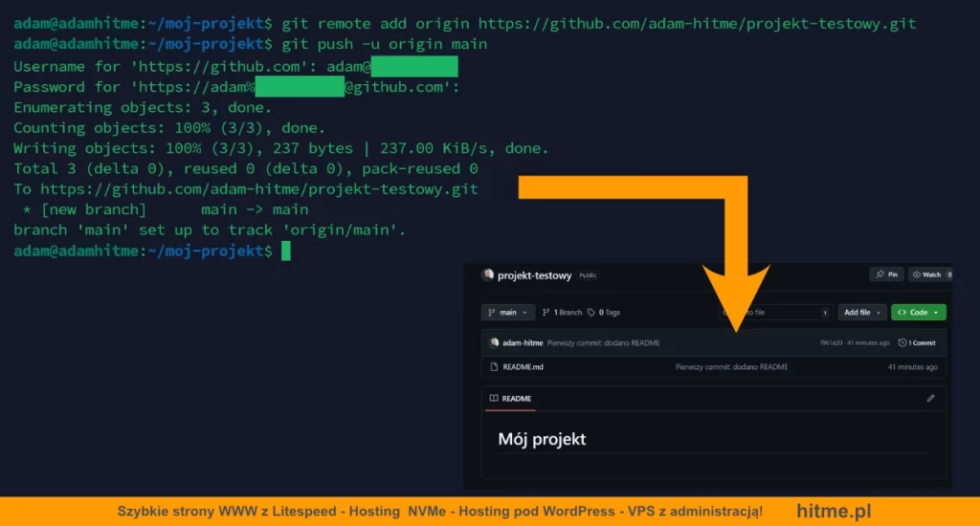Image resolution: width=980 pixels, height=526 pixels.
Task: Click the terminal cursor at the prompt
Action: point(285,252)
